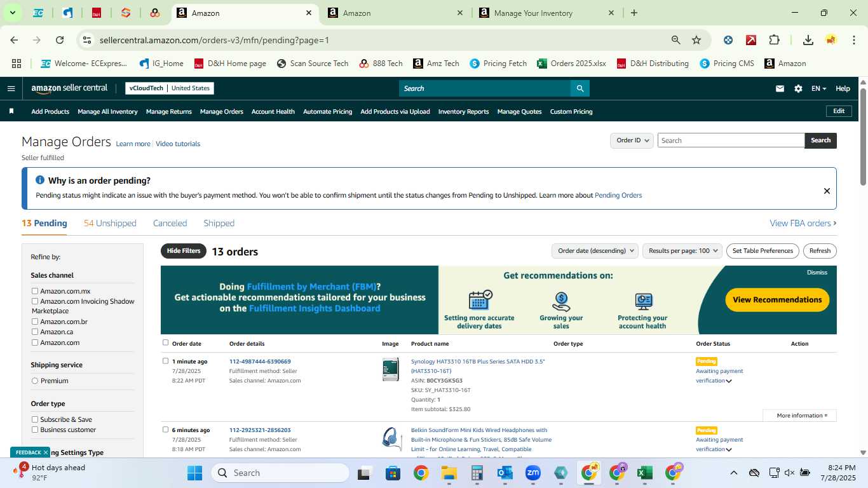Open Chrome apps grid in bookmarks bar
Screen dimensions: 868x488
(17, 64)
